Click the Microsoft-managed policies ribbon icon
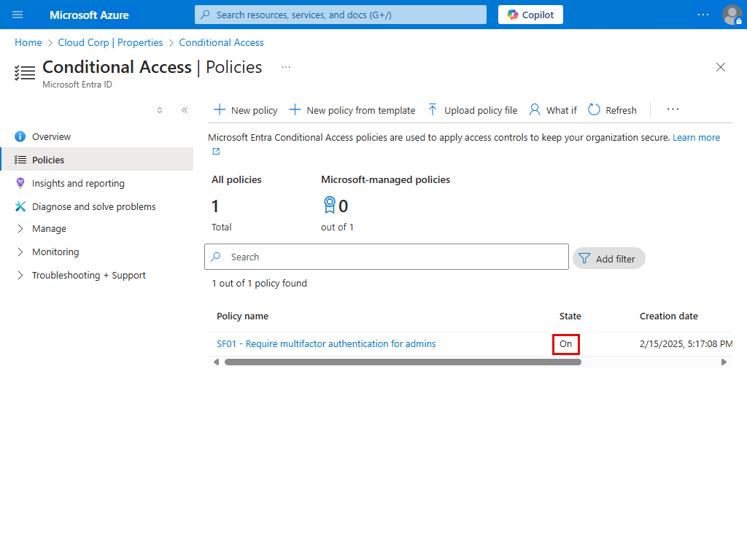747x560 pixels. (x=329, y=205)
